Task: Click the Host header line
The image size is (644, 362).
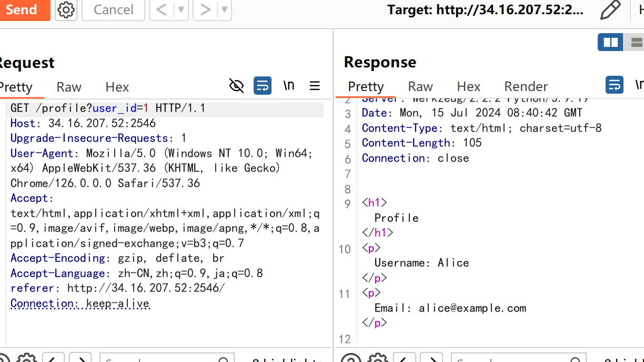Action: tap(83, 123)
